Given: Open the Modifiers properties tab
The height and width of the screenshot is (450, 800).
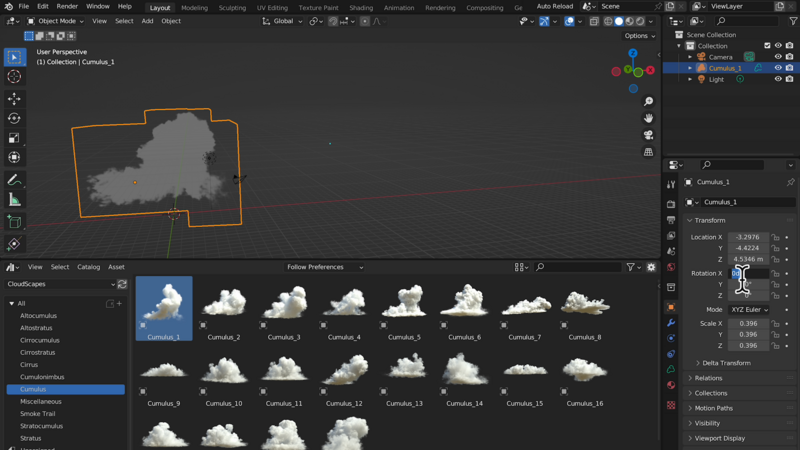Looking at the screenshot, I should coord(671,323).
